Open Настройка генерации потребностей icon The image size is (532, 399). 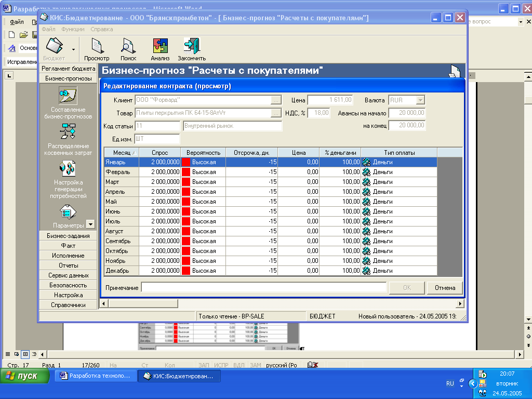pos(68,168)
